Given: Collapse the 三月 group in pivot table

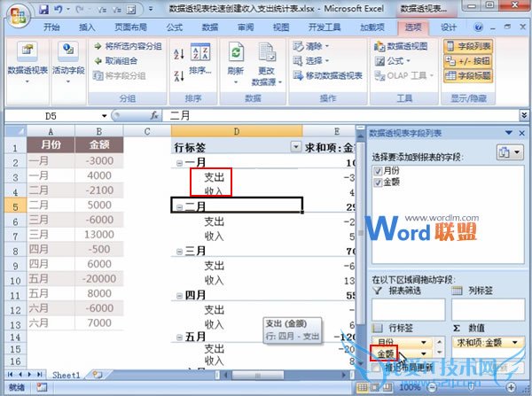Looking at the screenshot, I should point(179,252).
